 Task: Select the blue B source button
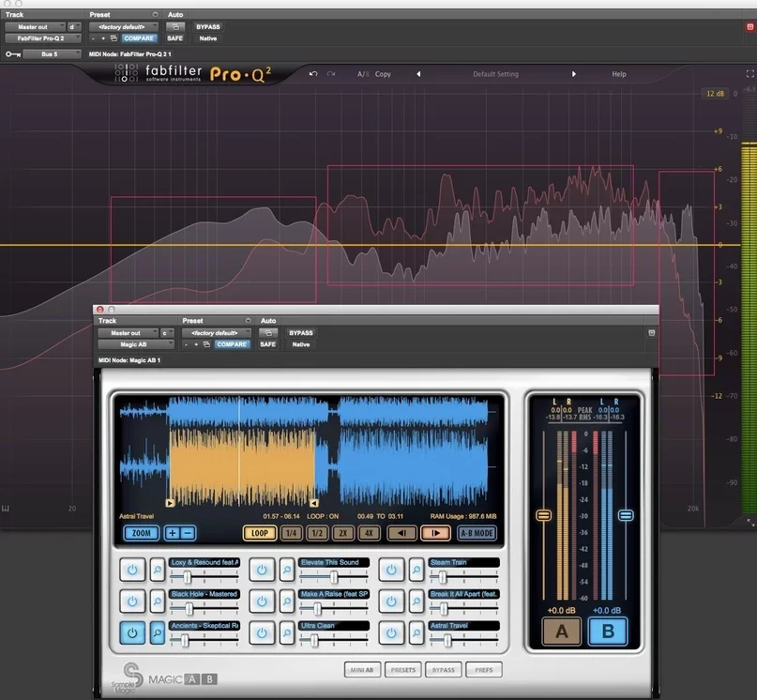608,631
